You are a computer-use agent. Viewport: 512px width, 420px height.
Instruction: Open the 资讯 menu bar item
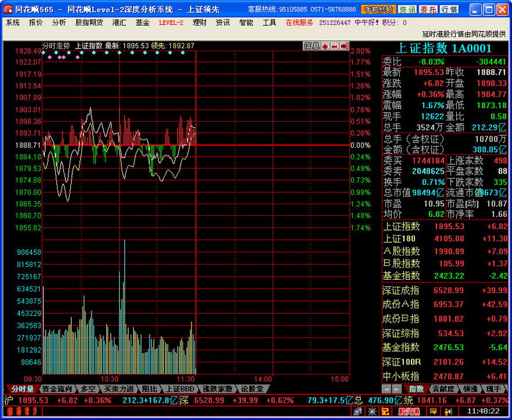point(223,22)
